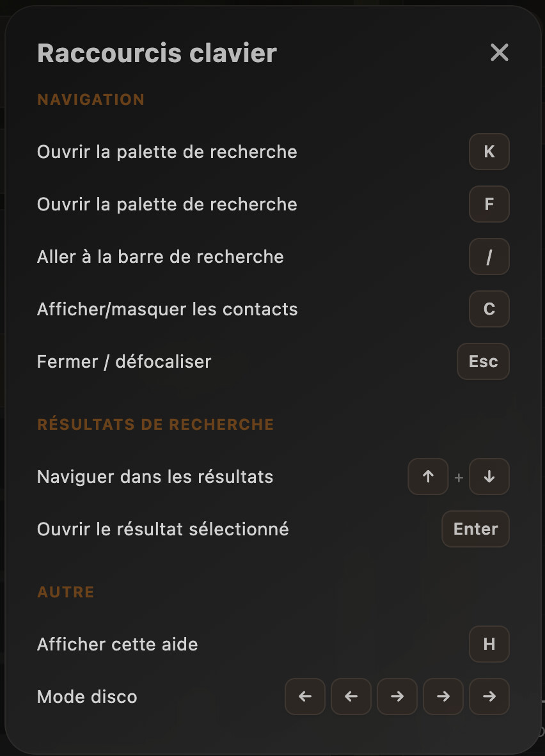Click the Naviguer dans les résultats label
The width and height of the screenshot is (545, 756).
click(155, 477)
